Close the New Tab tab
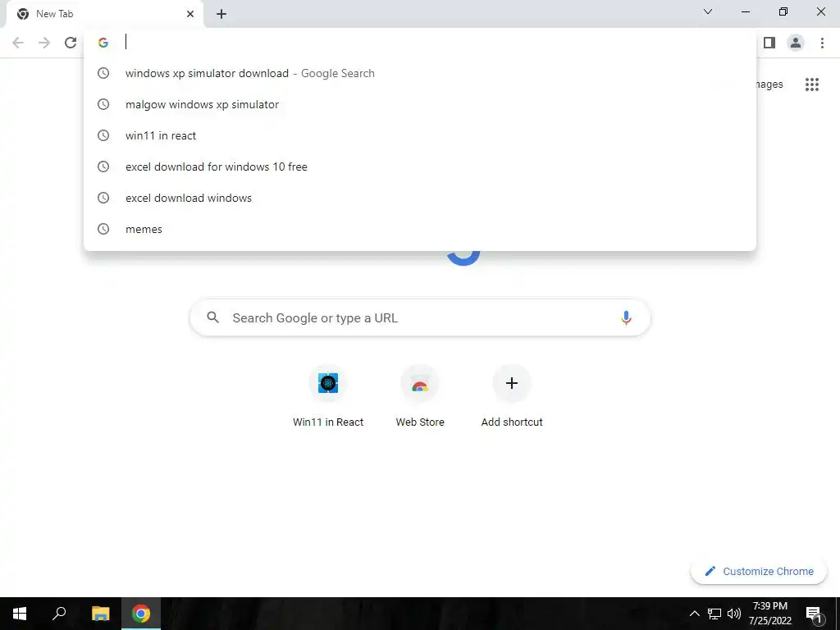Image resolution: width=840 pixels, height=630 pixels. tap(190, 14)
